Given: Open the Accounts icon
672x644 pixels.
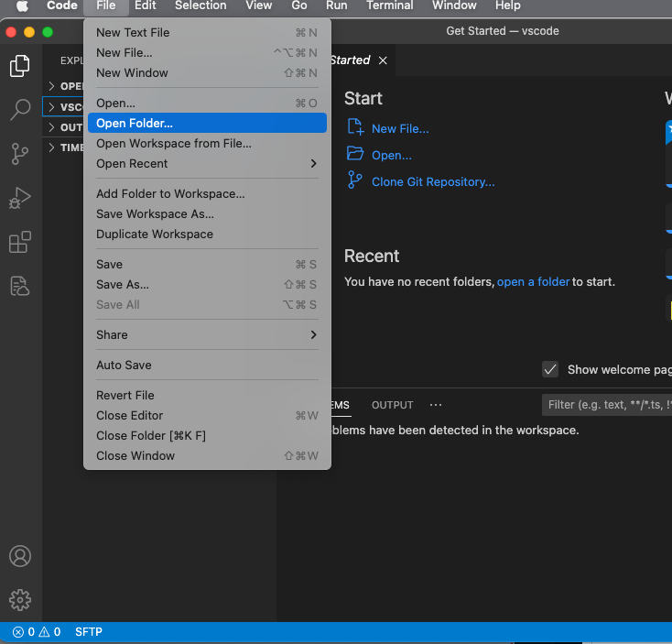Looking at the screenshot, I should pyautogui.click(x=20, y=556).
